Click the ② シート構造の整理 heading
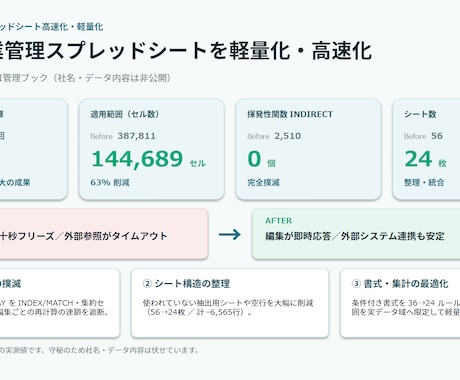This screenshot has width=460, height=380. point(186,284)
